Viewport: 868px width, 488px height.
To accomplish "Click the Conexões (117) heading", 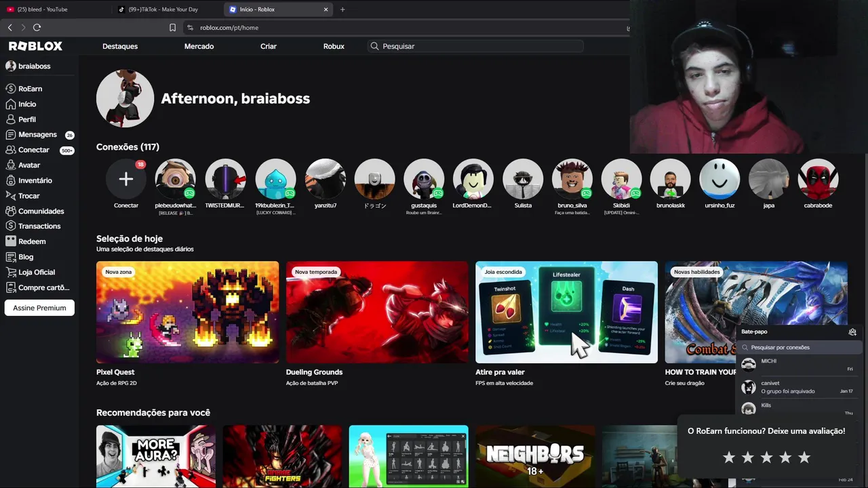I will pyautogui.click(x=127, y=147).
